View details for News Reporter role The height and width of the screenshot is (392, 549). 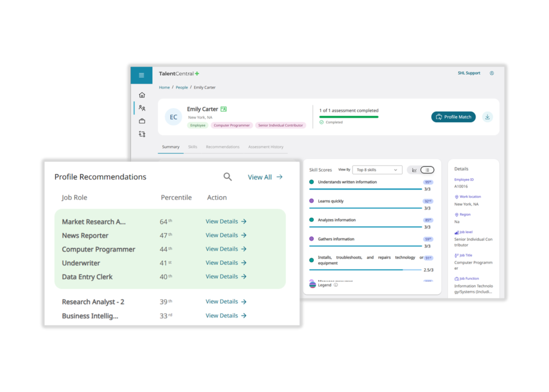(226, 235)
